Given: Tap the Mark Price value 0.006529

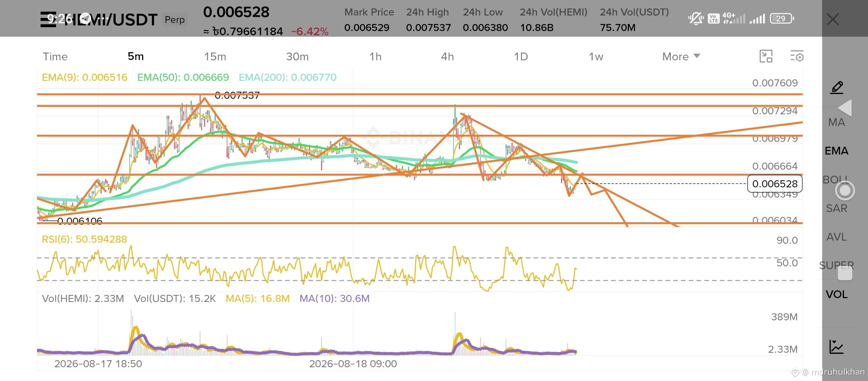Looking at the screenshot, I should (x=367, y=28).
